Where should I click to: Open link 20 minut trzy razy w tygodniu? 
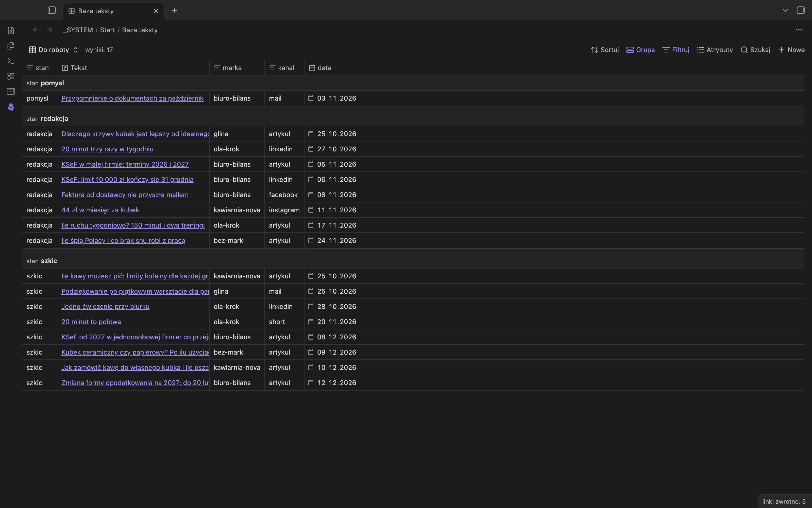107,149
